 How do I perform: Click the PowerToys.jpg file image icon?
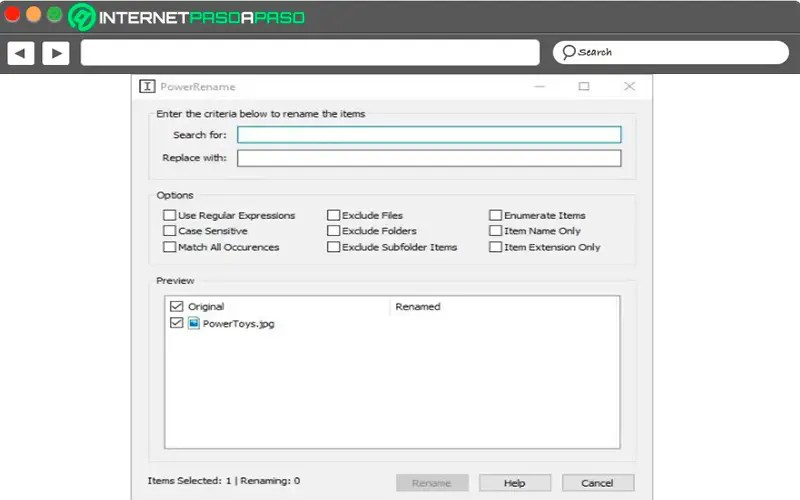pyautogui.click(x=193, y=323)
